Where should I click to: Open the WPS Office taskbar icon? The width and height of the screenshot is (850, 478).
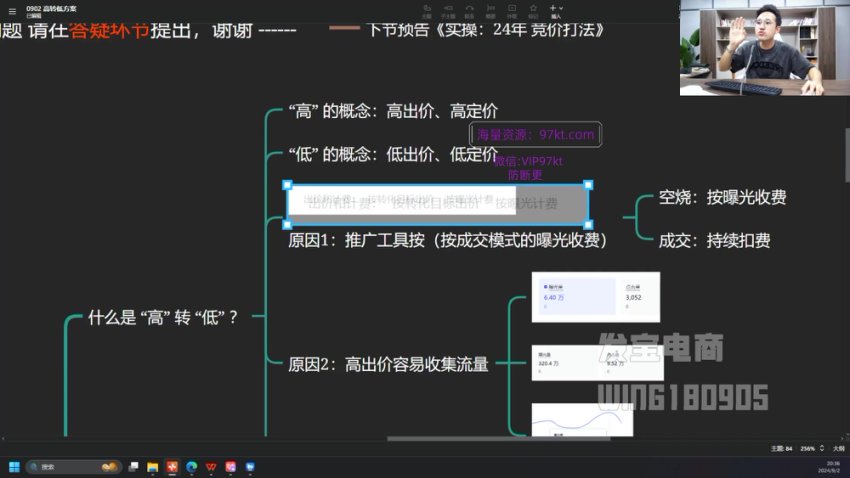point(211,466)
